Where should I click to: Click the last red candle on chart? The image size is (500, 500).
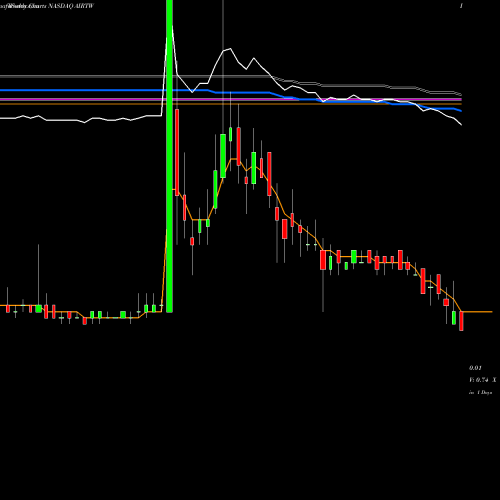[x=461, y=321]
